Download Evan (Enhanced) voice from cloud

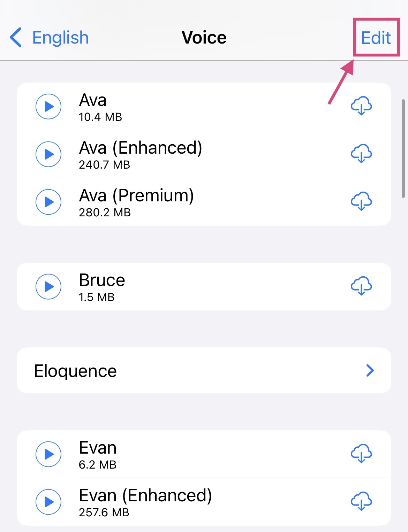pos(361,501)
